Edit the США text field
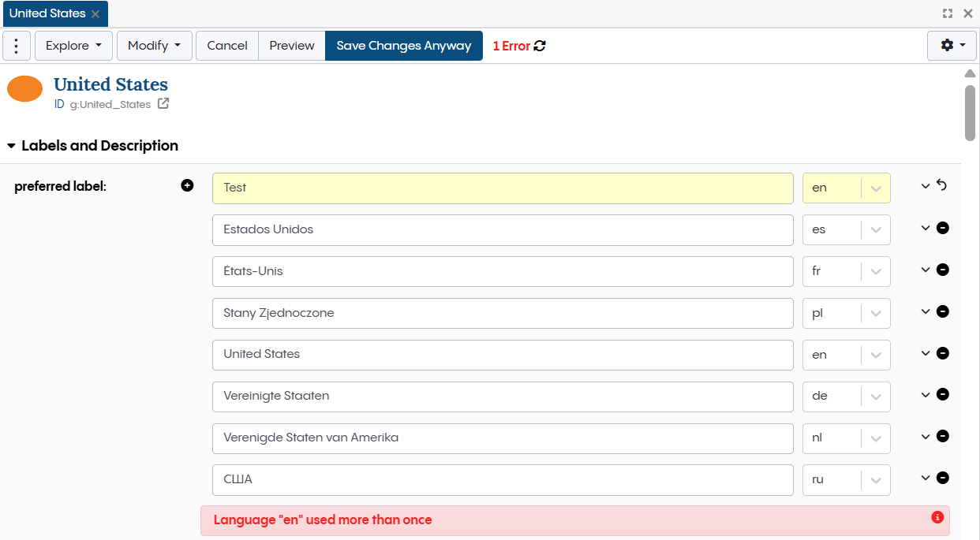Screen dimensions: 980x540 click(x=503, y=480)
